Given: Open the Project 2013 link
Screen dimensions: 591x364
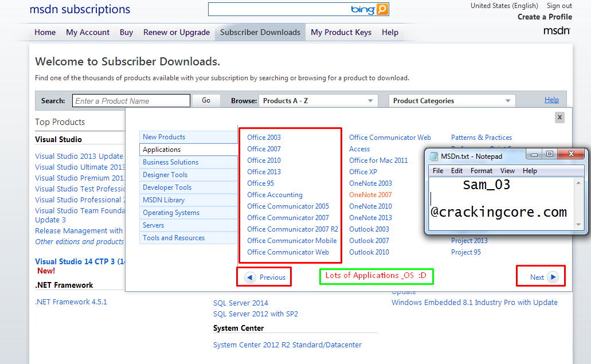Looking at the screenshot, I should pos(469,240).
